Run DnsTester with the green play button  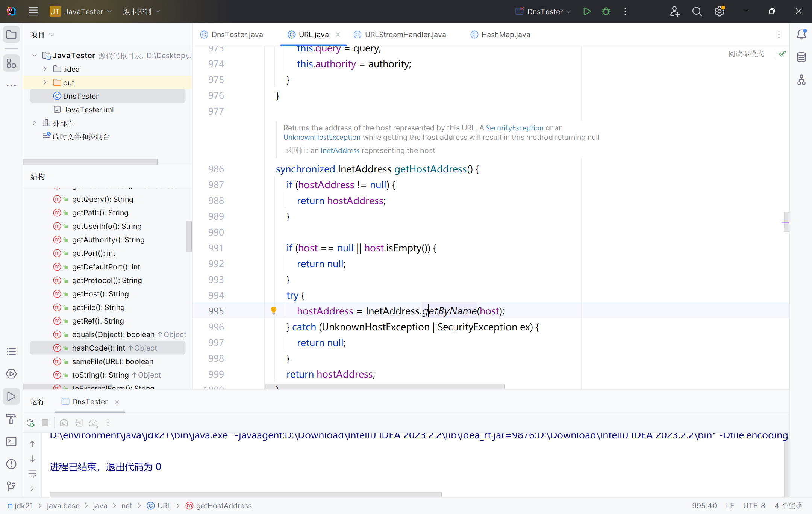tap(587, 11)
